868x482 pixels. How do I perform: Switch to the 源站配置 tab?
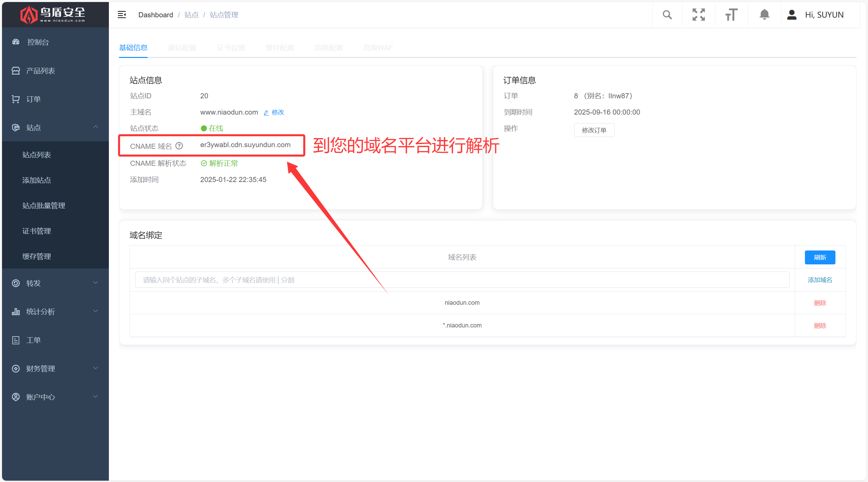pos(182,47)
